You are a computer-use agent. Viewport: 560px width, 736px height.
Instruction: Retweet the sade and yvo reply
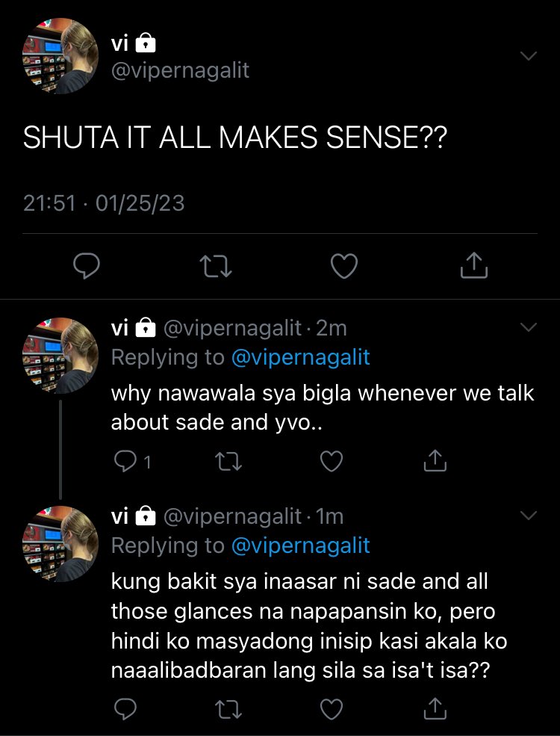[x=228, y=462]
